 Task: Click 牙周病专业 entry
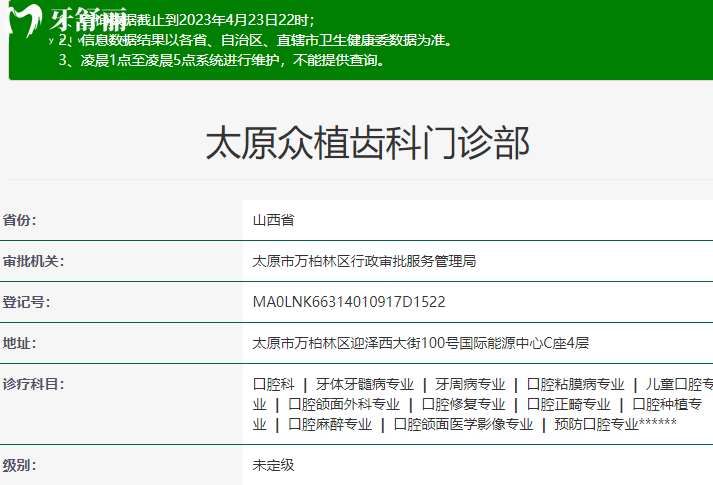pos(470,384)
